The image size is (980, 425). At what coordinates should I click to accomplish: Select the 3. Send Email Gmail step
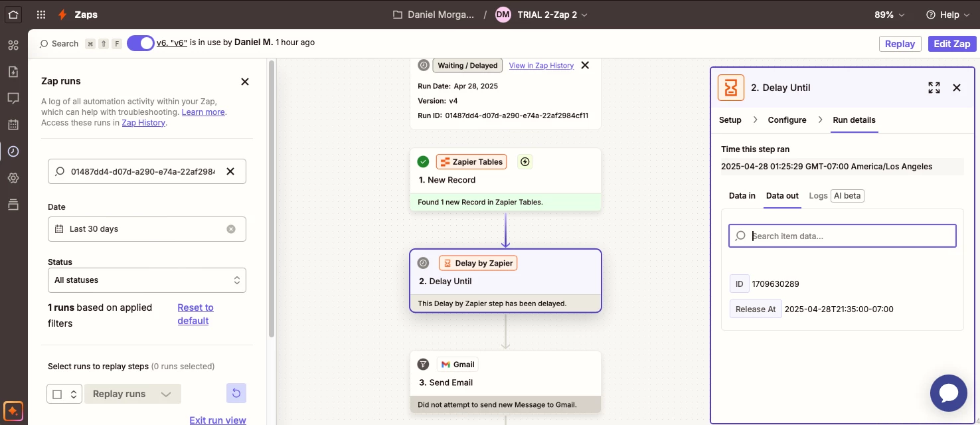click(x=505, y=382)
